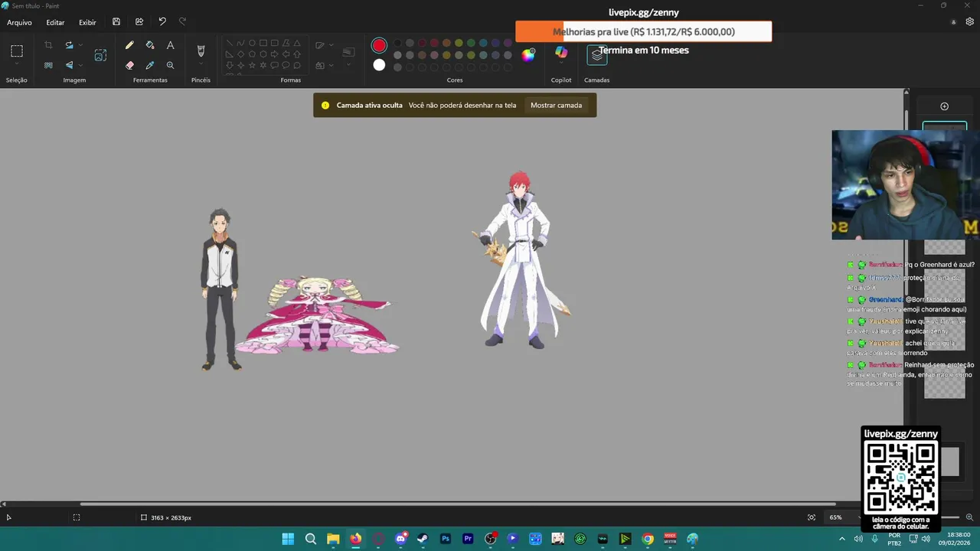
Task: Select the Pencil tool
Action: (x=129, y=45)
